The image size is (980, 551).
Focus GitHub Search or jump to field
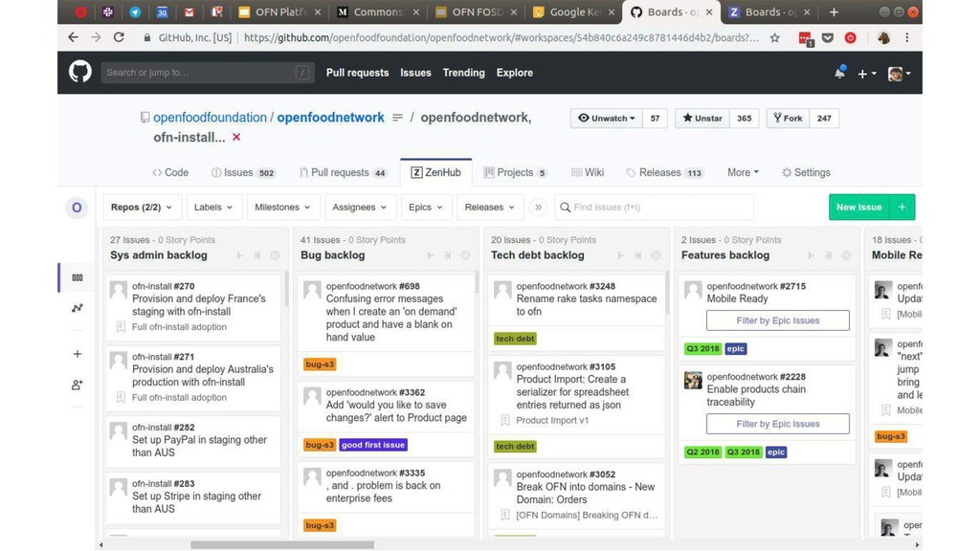(x=208, y=73)
